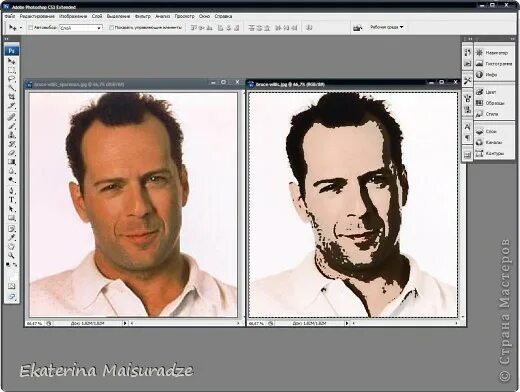Open the Просмотр menu
The width and height of the screenshot is (520, 392).
184,16
